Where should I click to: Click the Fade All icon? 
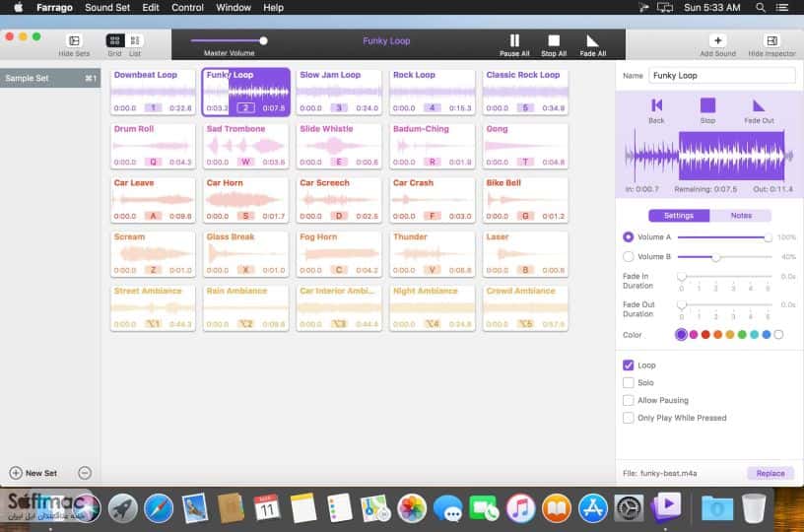(592, 40)
